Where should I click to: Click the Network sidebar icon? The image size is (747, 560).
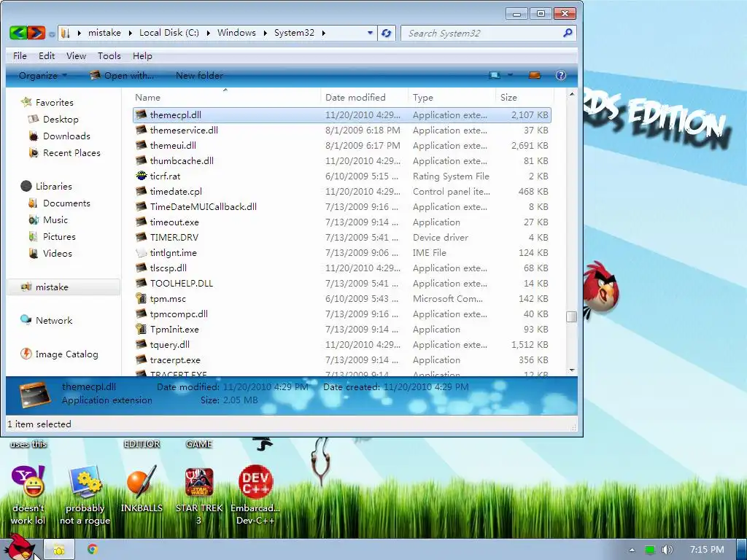[26, 320]
